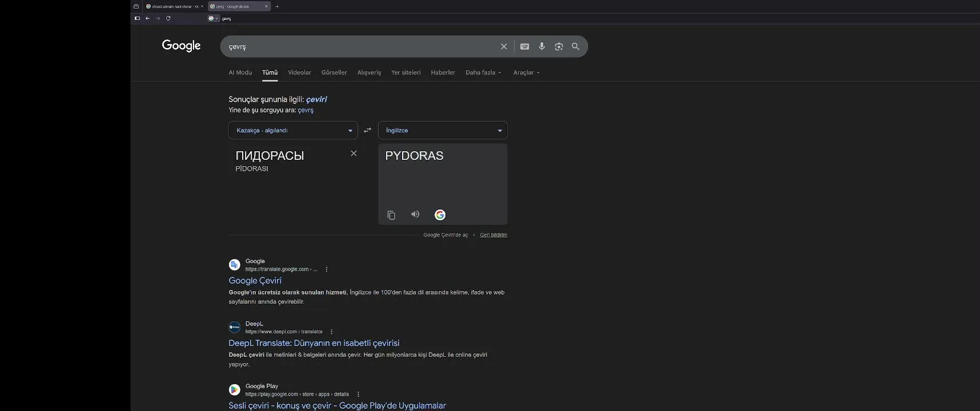Open more options for DeepL result

click(331, 332)
